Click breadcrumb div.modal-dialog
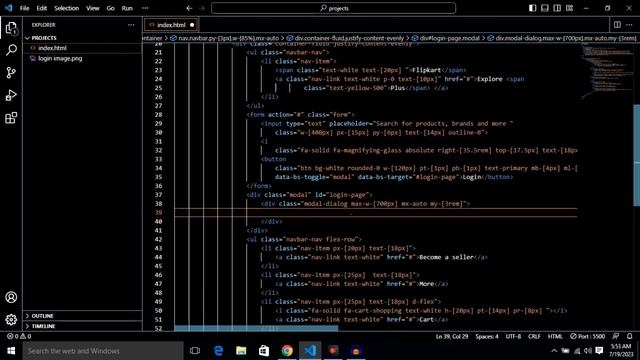Screen dimensions: 640x360 pyautogui.click(x=562, y=38)
